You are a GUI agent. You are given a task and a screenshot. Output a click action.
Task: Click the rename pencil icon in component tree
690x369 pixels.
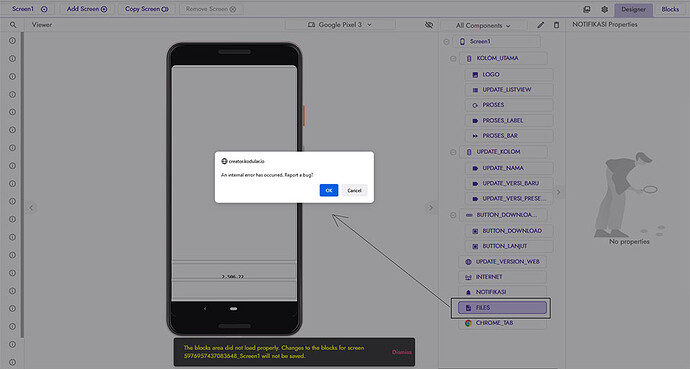pos(540,25)
